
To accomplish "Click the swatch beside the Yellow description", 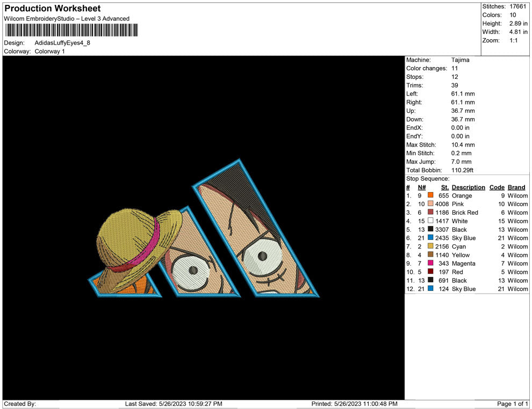I will (x=430, y=254).
